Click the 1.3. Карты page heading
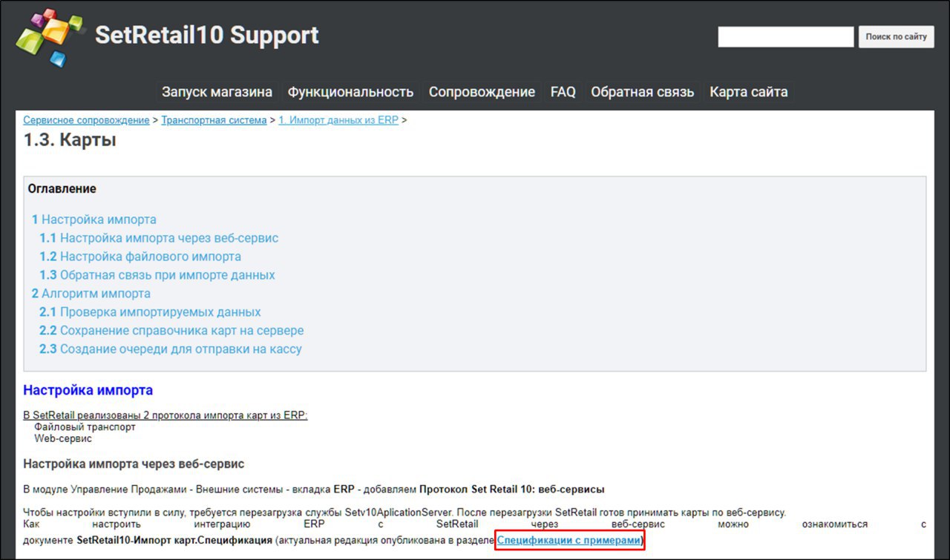The width and height of the screenshot is (950, 560). tap(70, 139)
